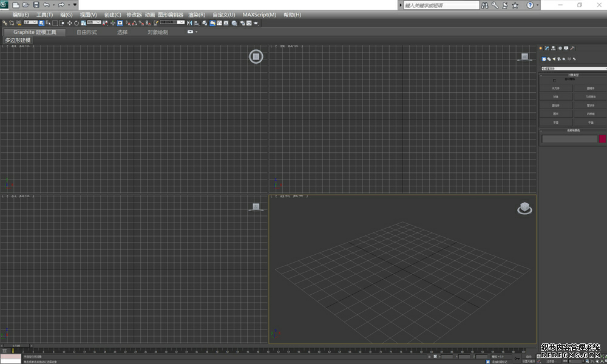Click the Sphere button in Object Type rollout

[556, 96]
